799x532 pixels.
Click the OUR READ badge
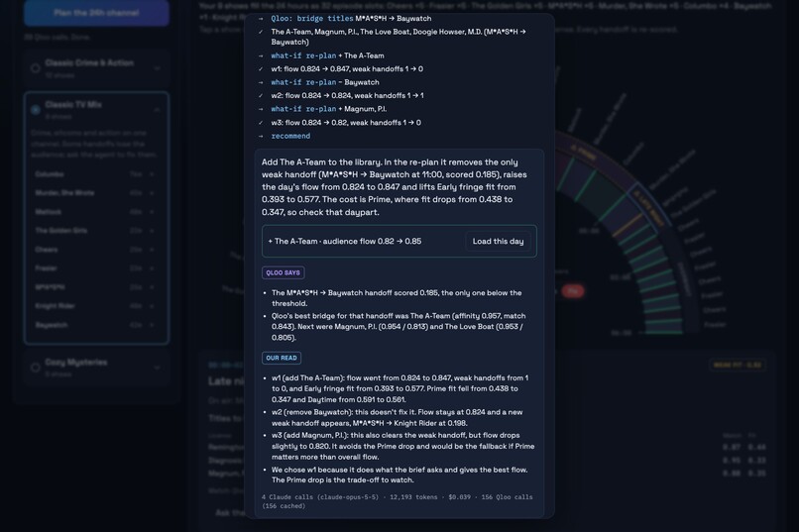click(x=282, y=358)
